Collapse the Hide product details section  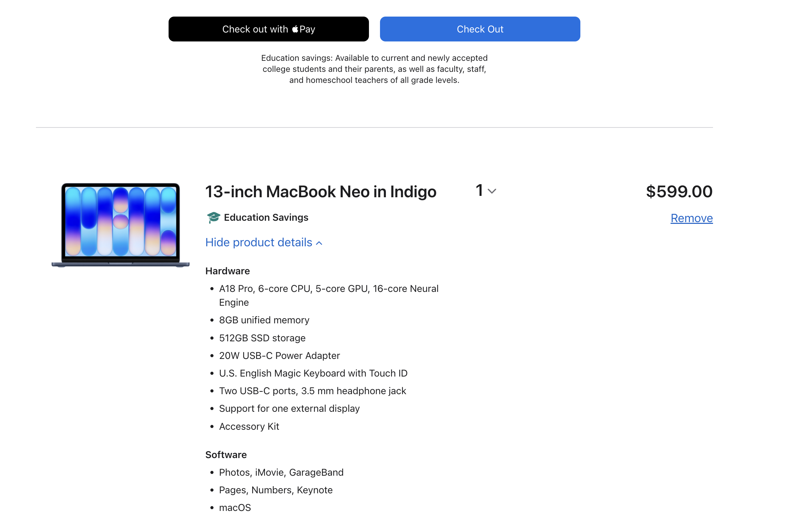(259, 243)
